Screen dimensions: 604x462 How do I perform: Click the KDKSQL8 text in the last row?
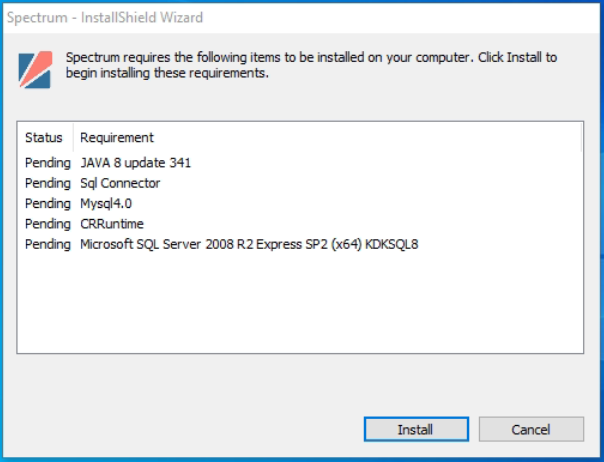click(x=391, y=244)
